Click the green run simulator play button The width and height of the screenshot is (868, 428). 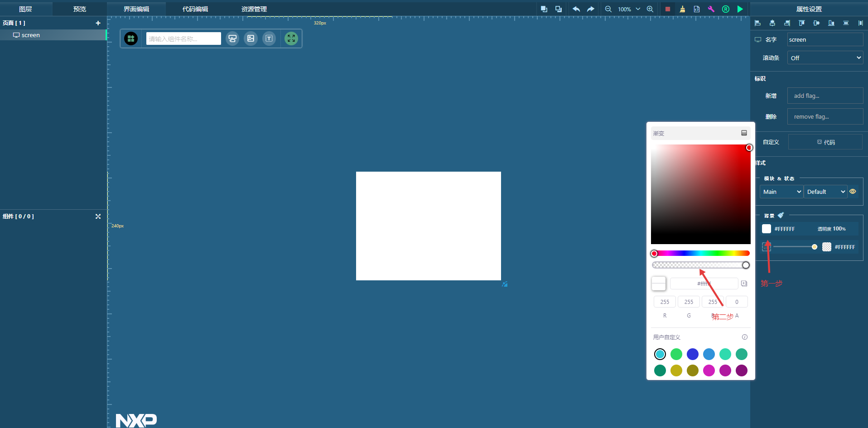click(x=740, y=9)
